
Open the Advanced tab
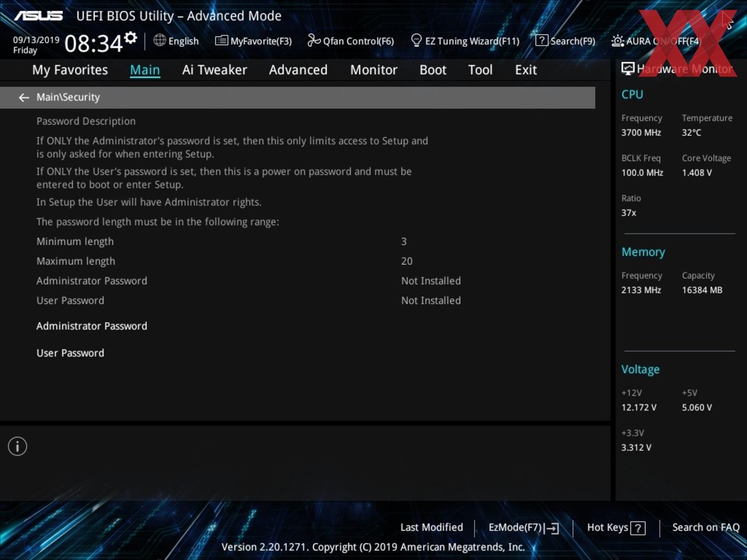pyautogui.click(x=298, y=70)
